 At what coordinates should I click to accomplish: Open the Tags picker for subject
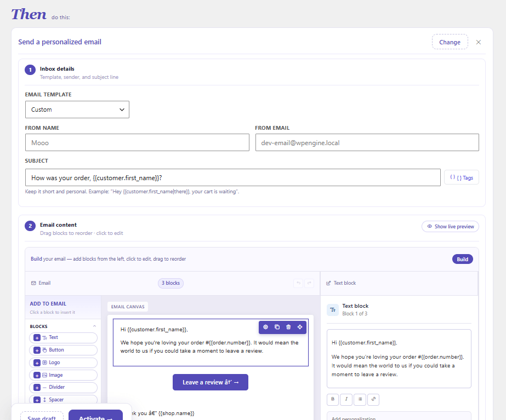click(x=462, y=177)
